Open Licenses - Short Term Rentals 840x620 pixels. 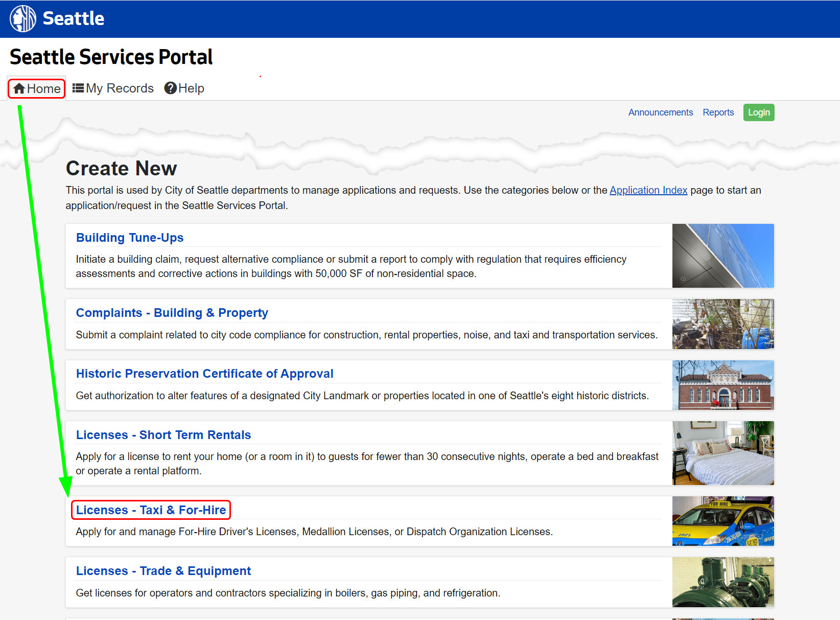163,434
